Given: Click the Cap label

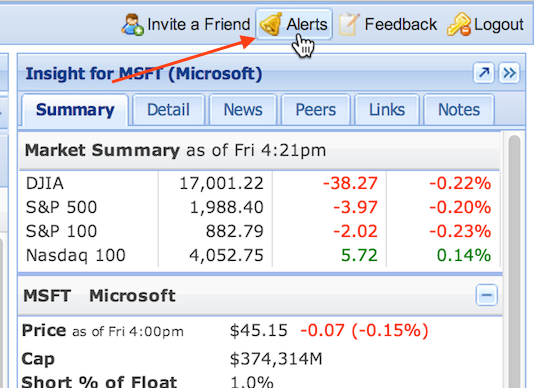Looking at the screenshot, I should pos(38,359).
